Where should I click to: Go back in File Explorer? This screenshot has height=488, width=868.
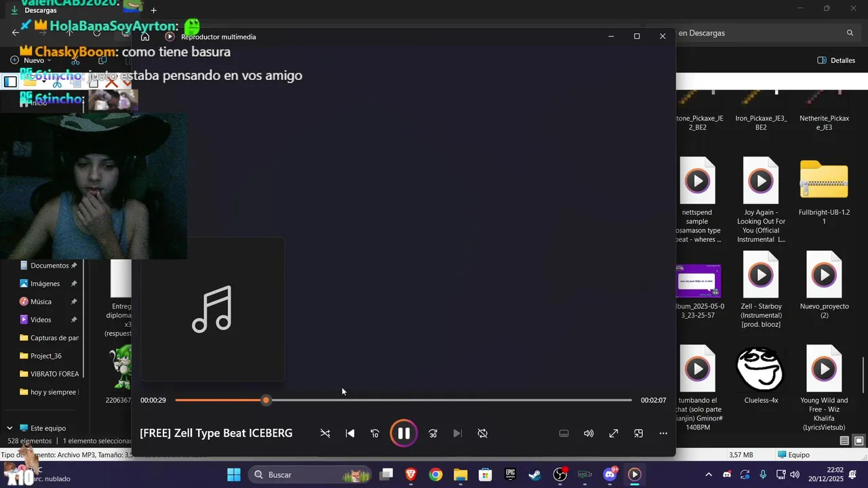tap(16, 33)
